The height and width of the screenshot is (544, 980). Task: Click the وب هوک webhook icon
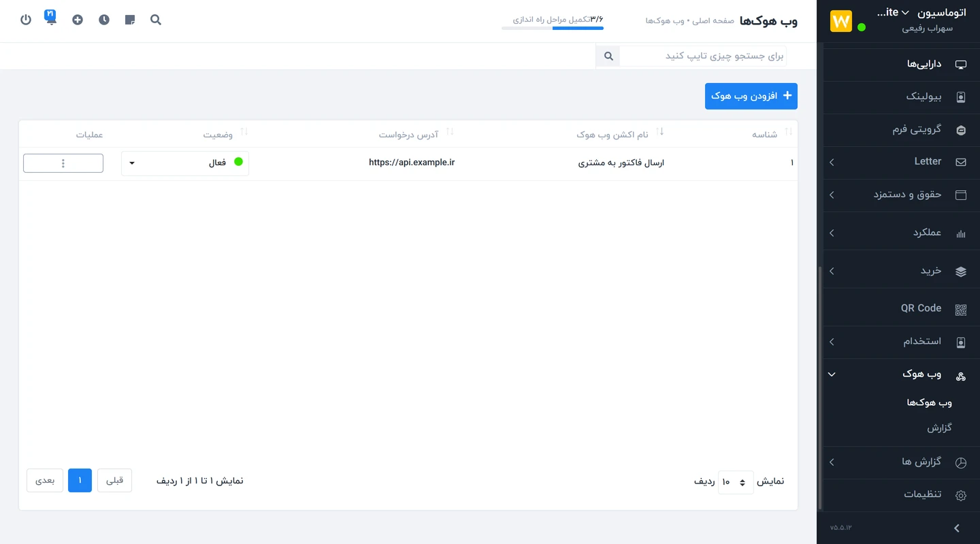pos(961,375)
